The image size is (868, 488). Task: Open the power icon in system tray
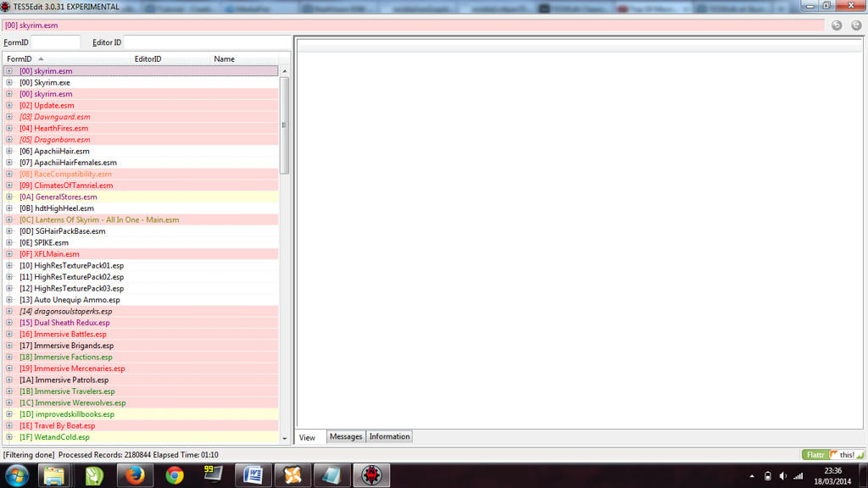[x=767, y=476]
